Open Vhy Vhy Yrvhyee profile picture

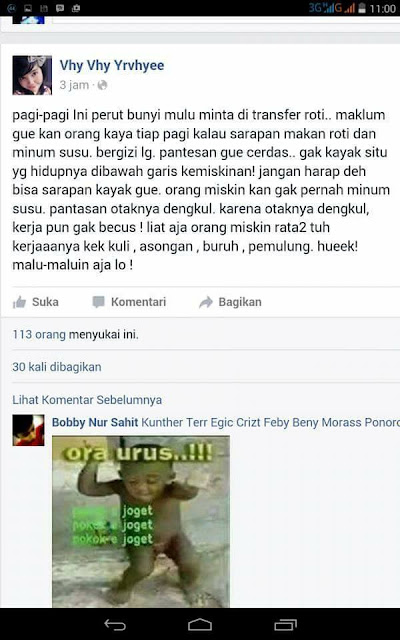click(x=32, y=76)
